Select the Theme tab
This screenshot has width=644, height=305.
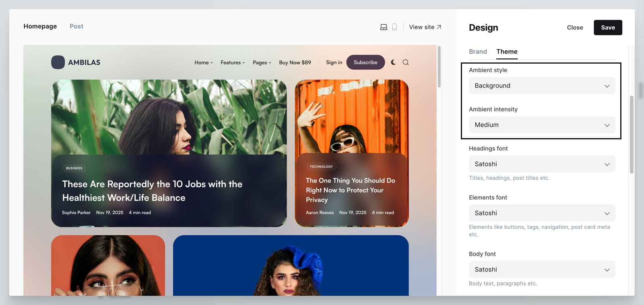507,52
